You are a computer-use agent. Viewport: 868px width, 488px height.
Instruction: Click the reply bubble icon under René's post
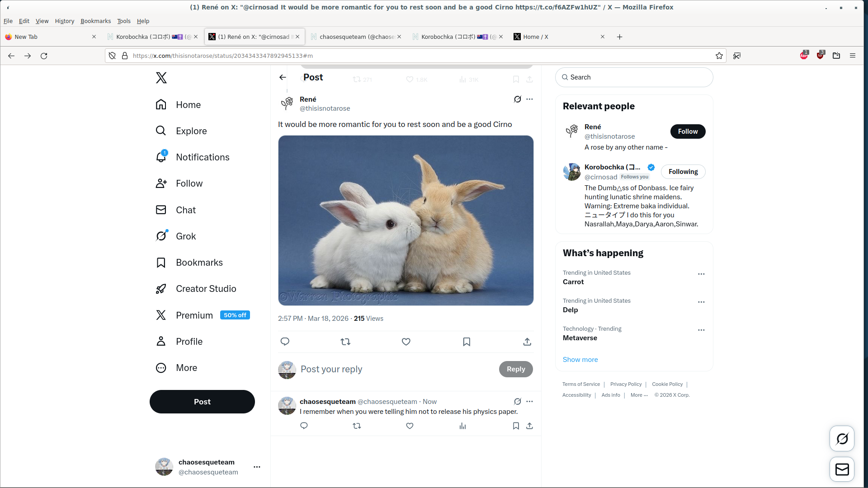(x=285, y=342)
